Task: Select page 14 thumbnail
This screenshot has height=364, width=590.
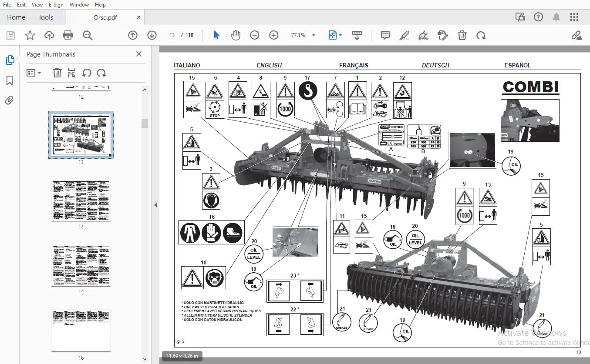Action: tap(81, 200)
